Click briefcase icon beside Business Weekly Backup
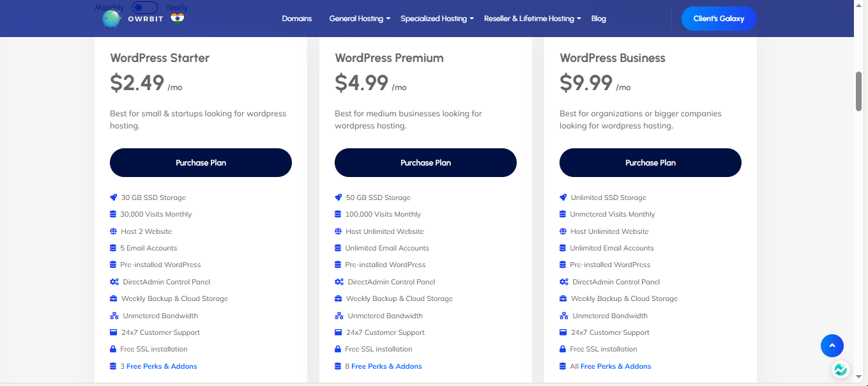The height and width of the screenshot is (386, 868). [x=563, y=298]
